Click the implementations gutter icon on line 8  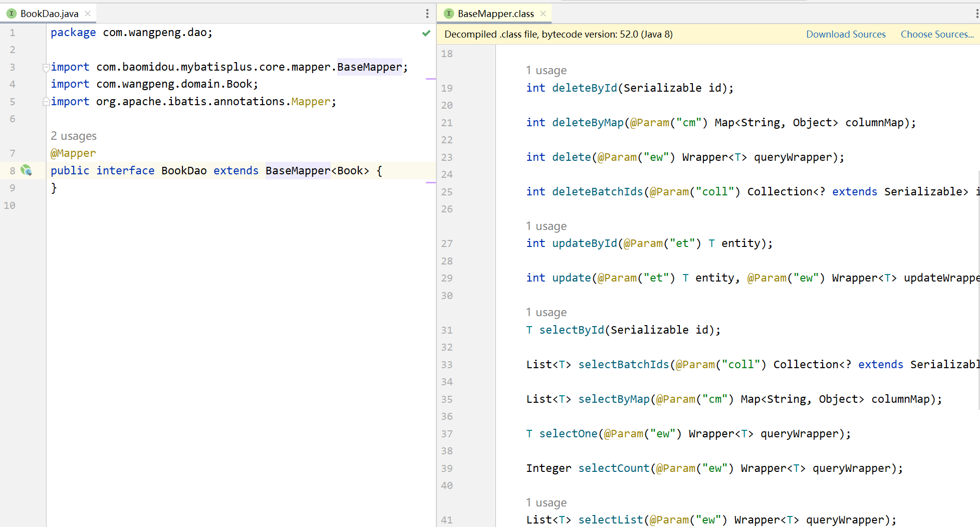[x=26, y=170]
